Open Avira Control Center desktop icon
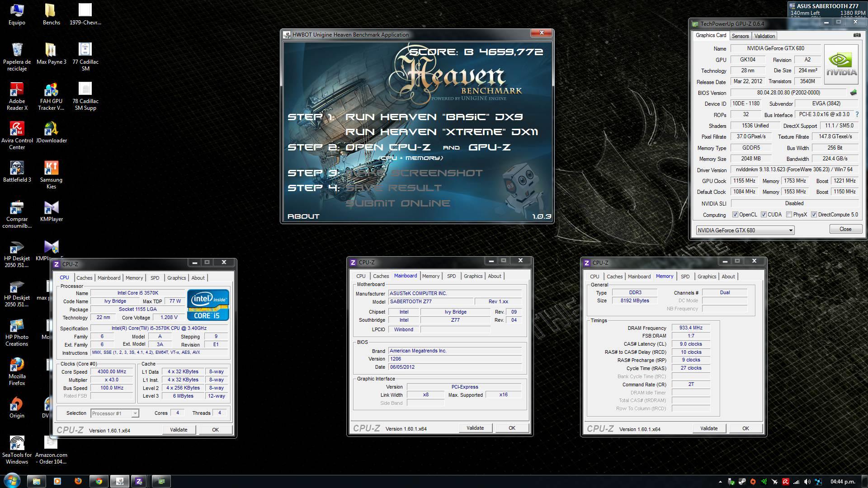The image size is (868, 488). coord(17,136)
